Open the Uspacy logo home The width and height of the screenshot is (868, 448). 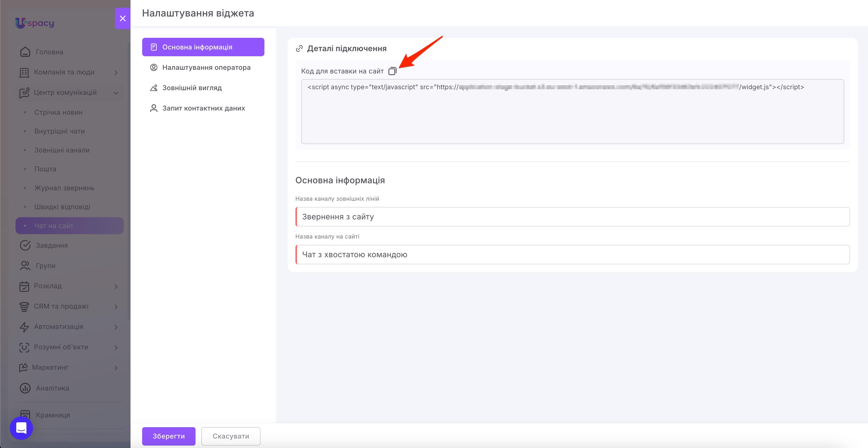[35, 23]
